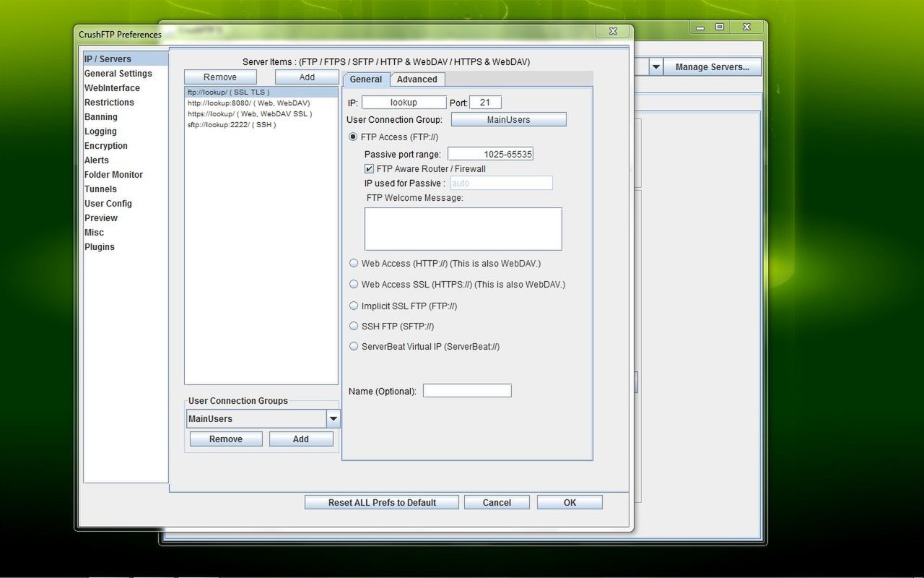Click the Port input field

pos(485,103)
